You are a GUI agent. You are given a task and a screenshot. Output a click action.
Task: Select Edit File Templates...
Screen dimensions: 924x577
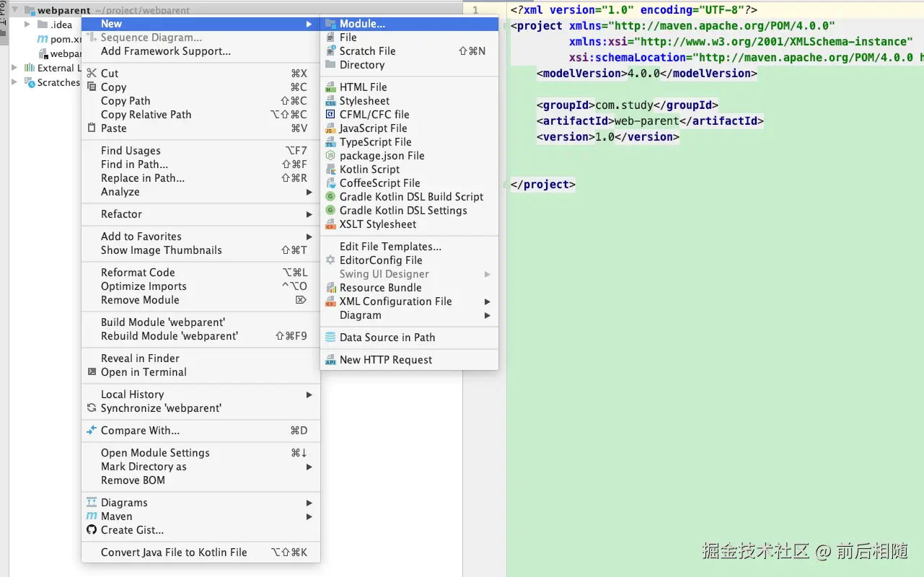409,247
